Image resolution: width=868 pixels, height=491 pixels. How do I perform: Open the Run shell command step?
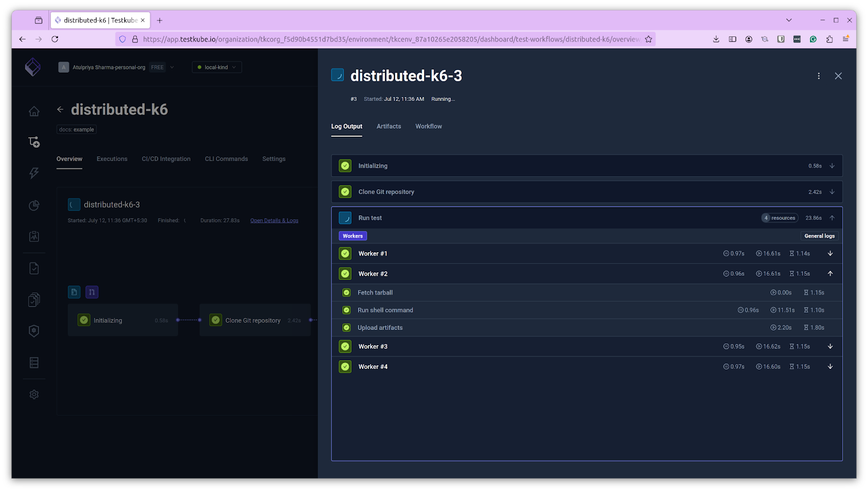point(587,310)
